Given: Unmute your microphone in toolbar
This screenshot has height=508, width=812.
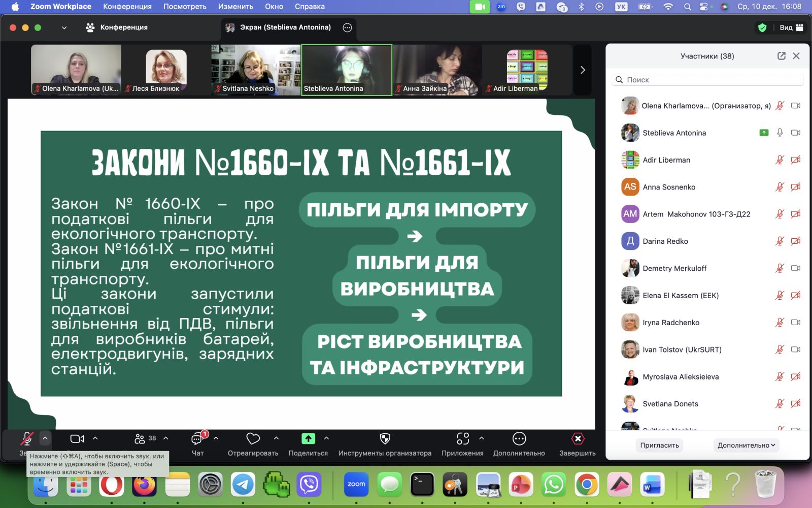Looking at the screenshot, I should tap(26, 439).
